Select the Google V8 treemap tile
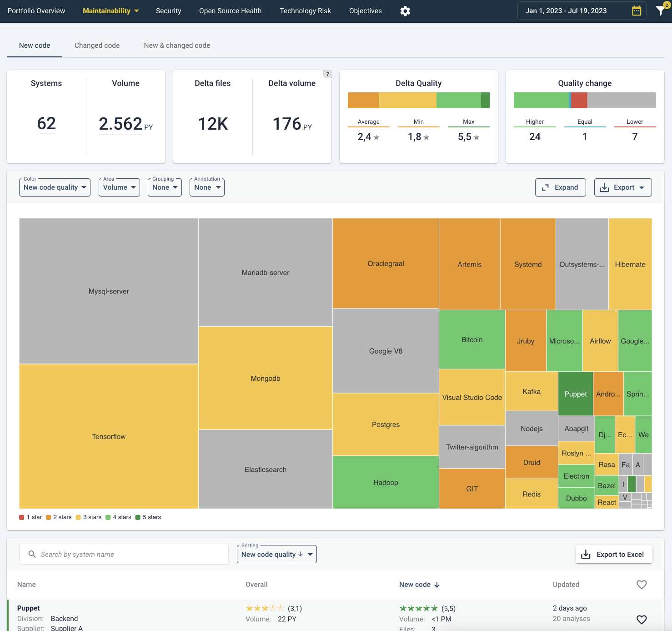 386,351
